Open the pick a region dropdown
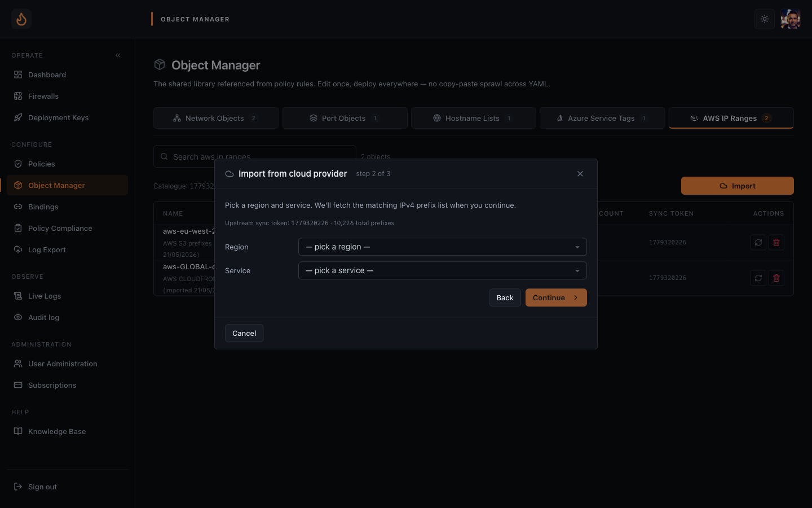Screen dimensions: 812x508 (443, 247)
